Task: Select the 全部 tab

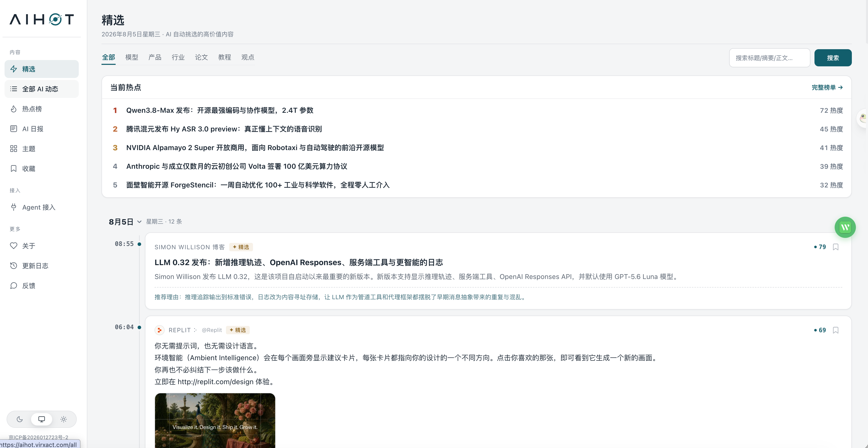Action: 109,57
